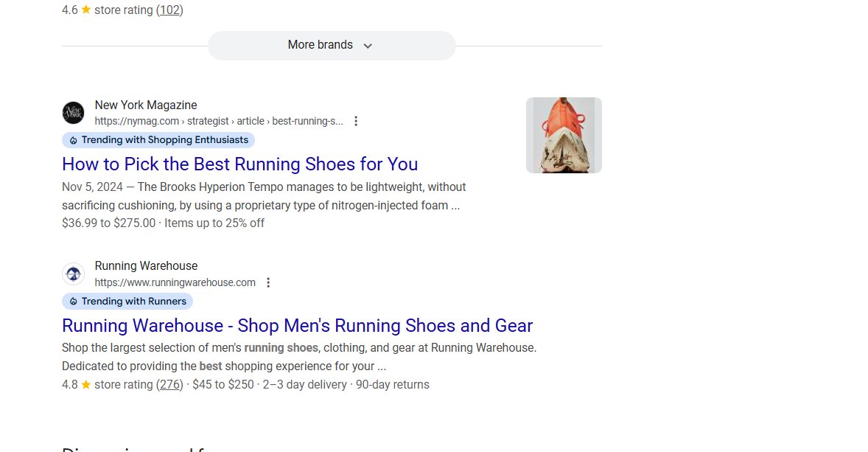Click the Running Warehouse favicon
The height and width of the screenshot is (452, 868).
coord(73,274)
